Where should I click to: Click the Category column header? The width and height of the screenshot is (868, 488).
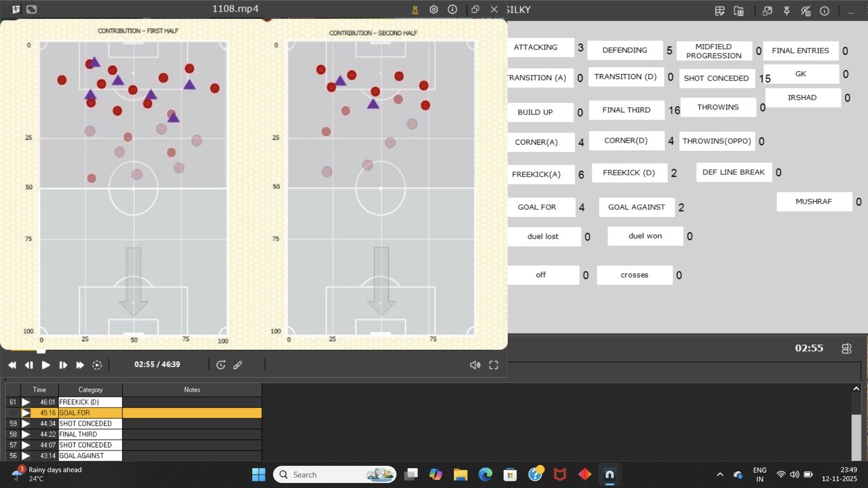point(90,389)
